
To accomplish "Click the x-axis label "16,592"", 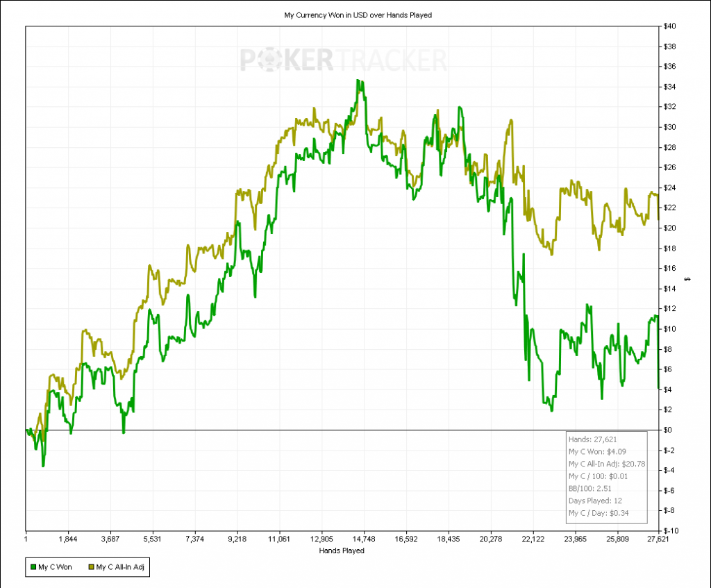I will 405,539.
